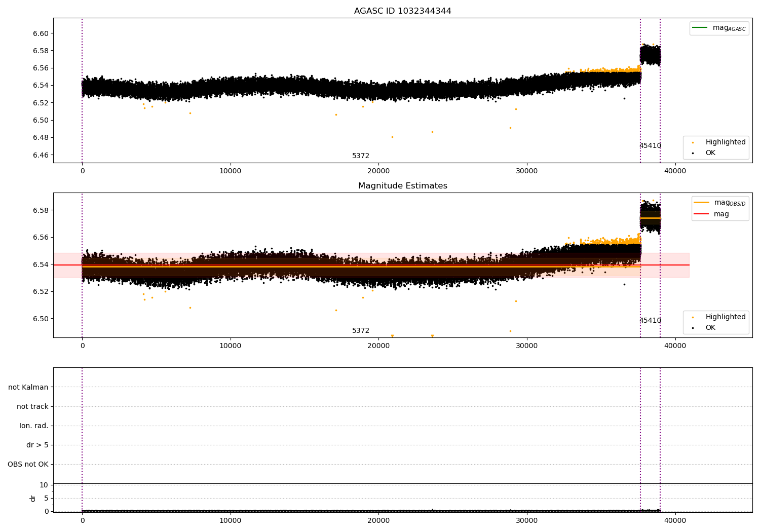Click OK legend entry in Magnitude Estimates plot
This screenshot has width=760, height=532.
(710, 327)
